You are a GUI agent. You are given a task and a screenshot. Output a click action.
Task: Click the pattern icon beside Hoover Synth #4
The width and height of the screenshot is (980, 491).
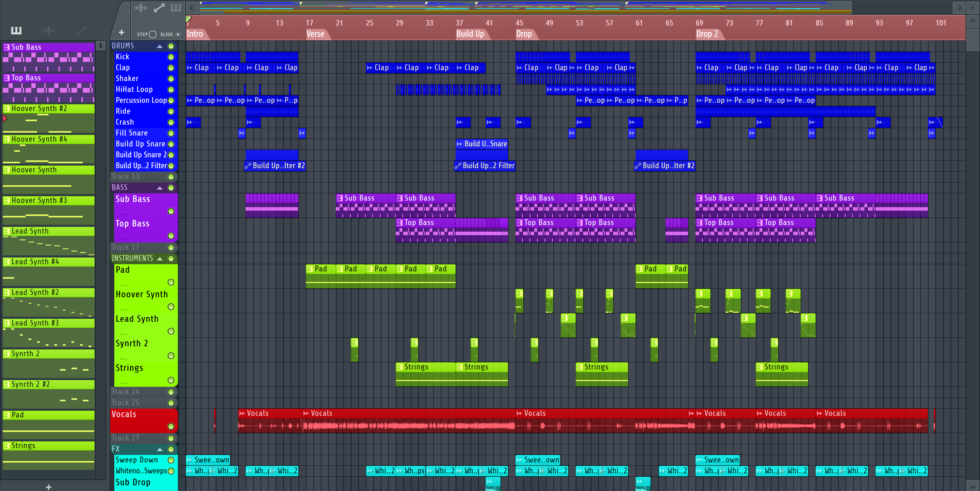pos(6,139)
